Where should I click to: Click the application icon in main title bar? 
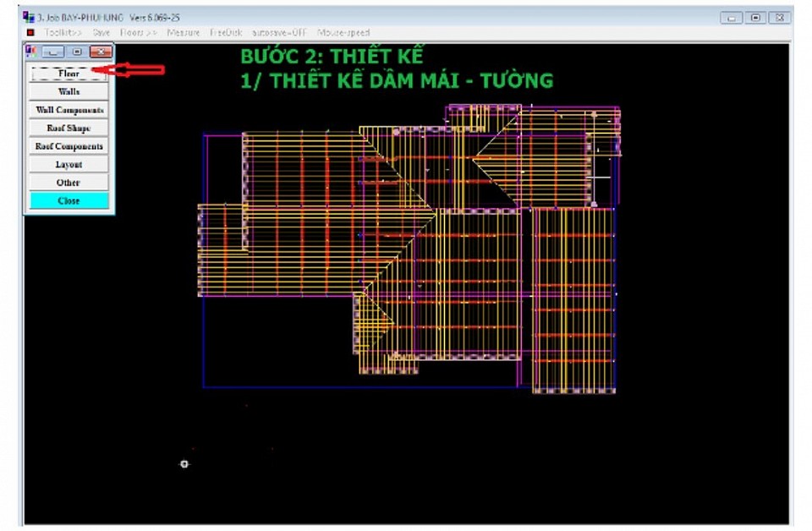28,17
